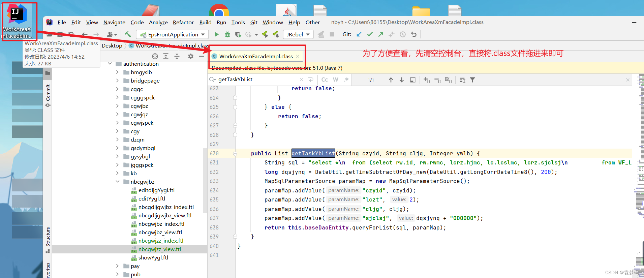
Task: Add selection for next occurrence icon
Action: [x=427, y=80]
